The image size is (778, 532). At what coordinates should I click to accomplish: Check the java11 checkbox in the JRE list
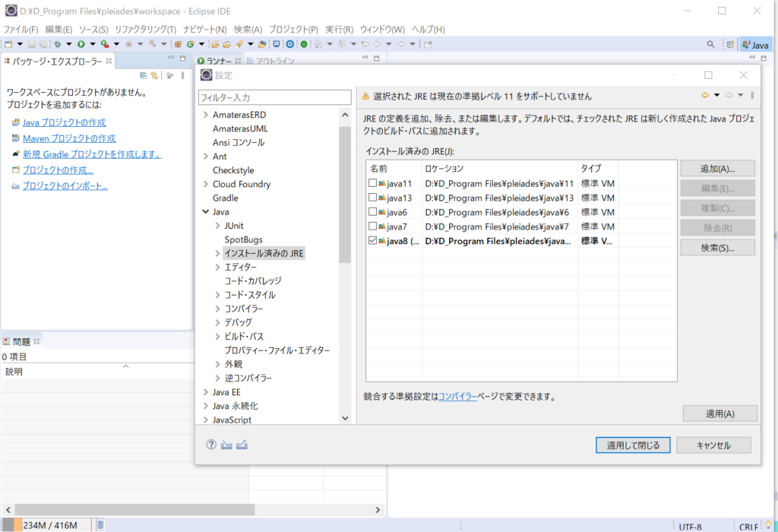pyautogui.click(x=372, y=183)
